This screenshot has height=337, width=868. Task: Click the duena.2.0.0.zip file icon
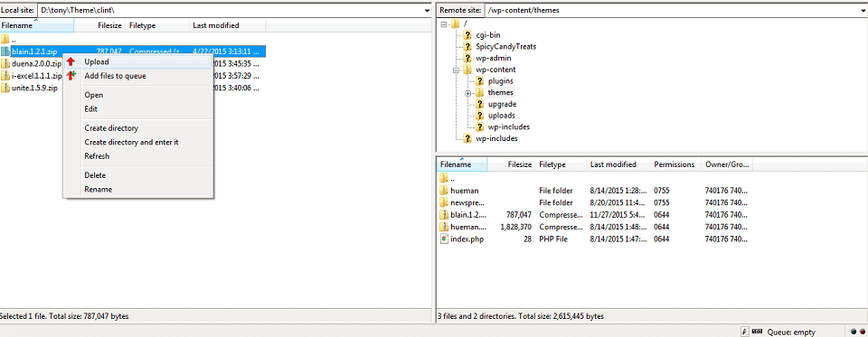pyautogui.click(x=5, y=63)
